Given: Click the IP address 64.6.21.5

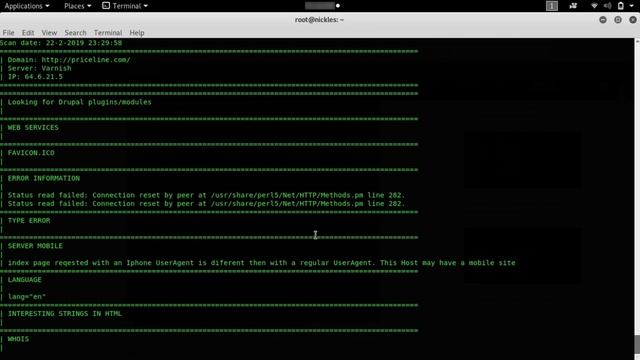Looking at the screenshot, I should point(44,77).
